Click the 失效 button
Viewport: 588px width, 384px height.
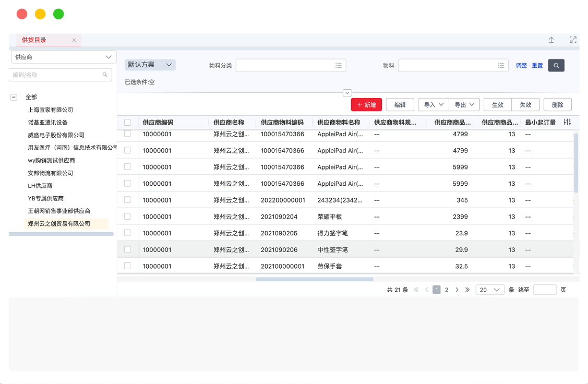(525, 105)
